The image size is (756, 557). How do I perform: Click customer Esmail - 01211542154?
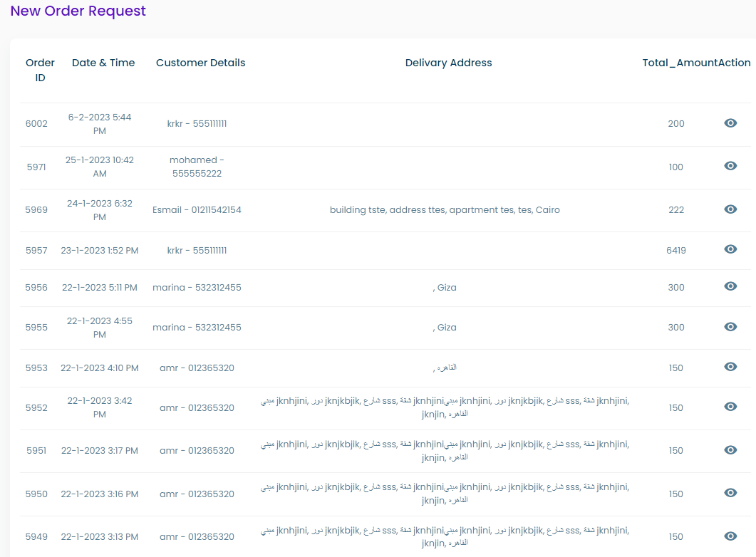point(197,210)
